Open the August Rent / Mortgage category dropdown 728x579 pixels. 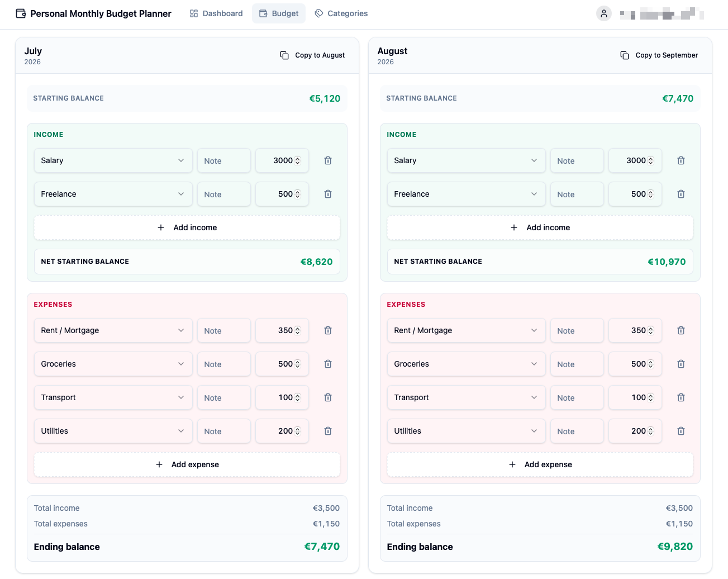coord(467,330)
